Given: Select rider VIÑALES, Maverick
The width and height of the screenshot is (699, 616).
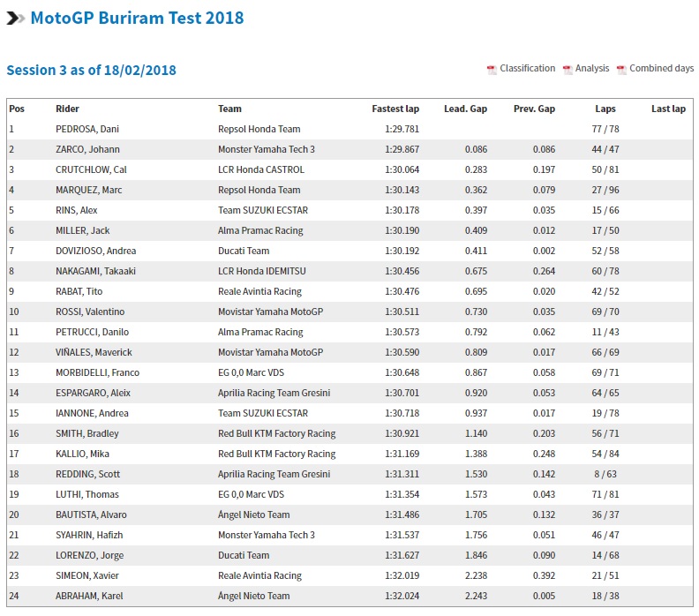Looking at the screenshot, I should point(94,352).
